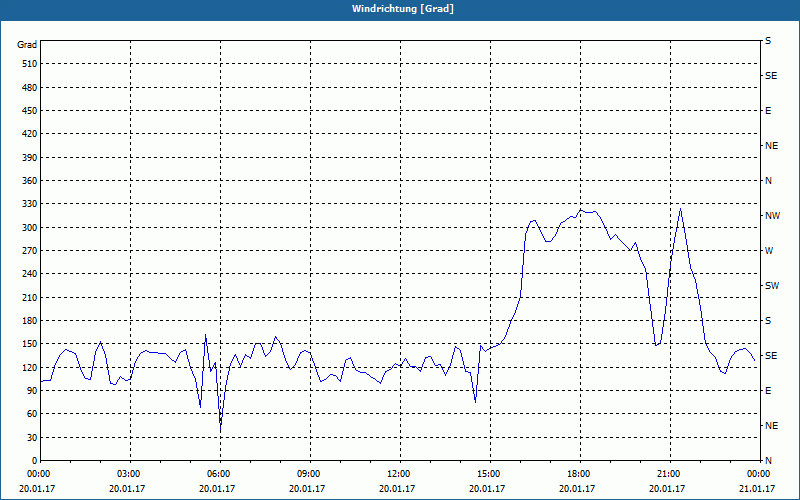
Task: Select the Grad unit label on y-axis
Action: coord(27,45)
